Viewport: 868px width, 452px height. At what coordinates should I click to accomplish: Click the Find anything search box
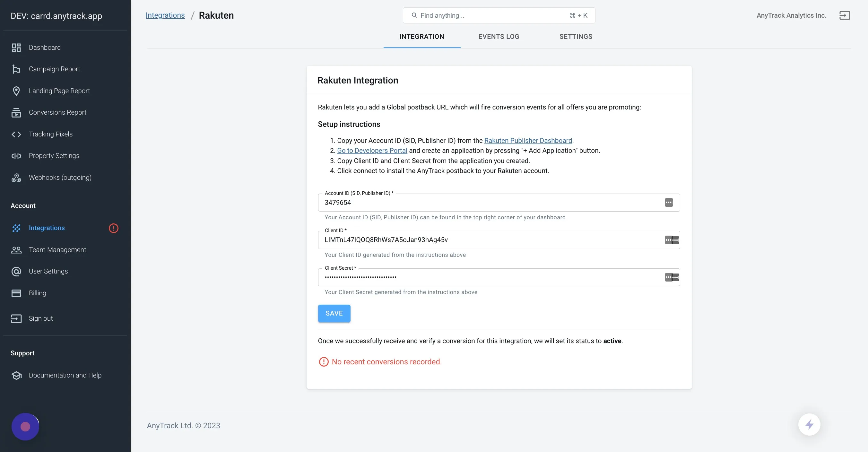499,15
